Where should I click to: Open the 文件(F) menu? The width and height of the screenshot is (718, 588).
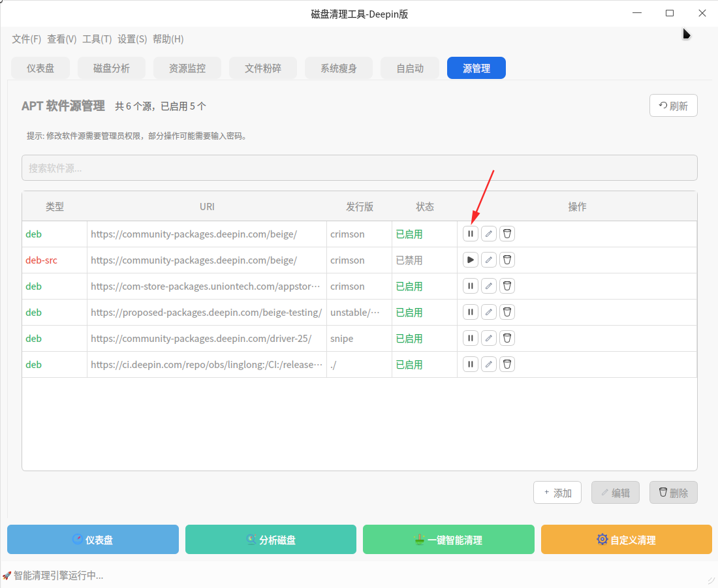coord(26,39)
